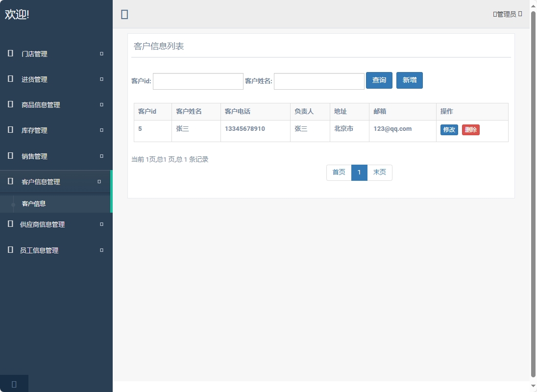This screenshot has width=537, height=392.
Task: Click the 修改 button for 张三
Action: (449, 130)
